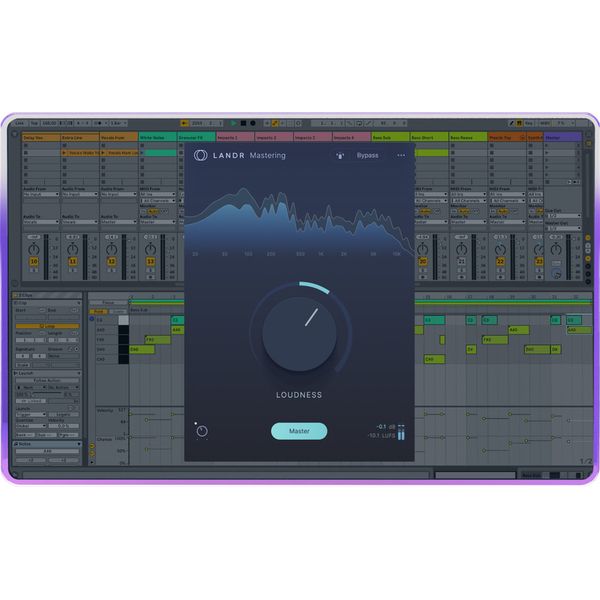Open the All Channels dropdown on the White Noise track
The height and width of the screenshot is (600, 600).
point(158,201)
